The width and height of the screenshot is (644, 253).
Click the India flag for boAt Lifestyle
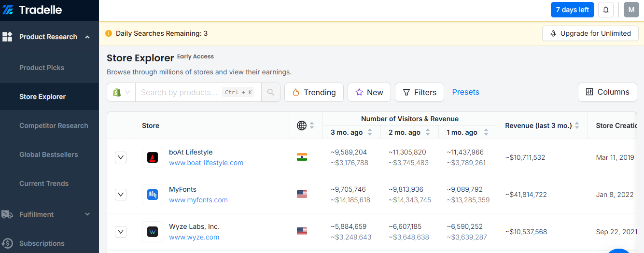[x=302, y=157]
